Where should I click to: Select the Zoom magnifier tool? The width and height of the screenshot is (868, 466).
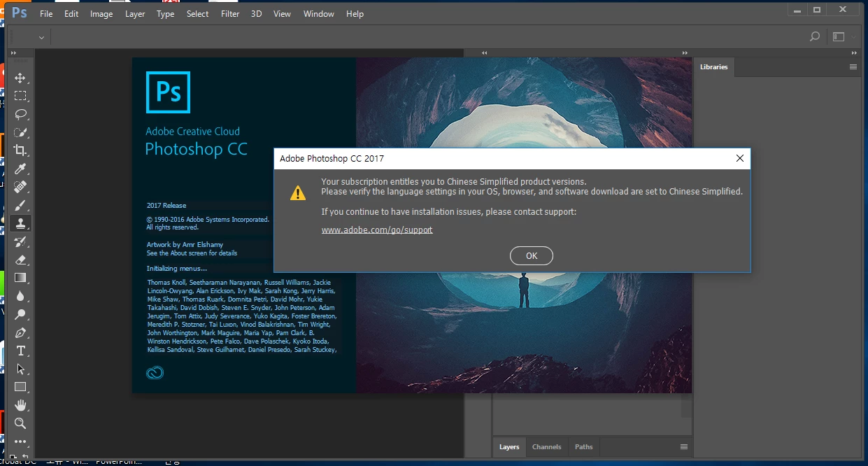pos(20,423)
